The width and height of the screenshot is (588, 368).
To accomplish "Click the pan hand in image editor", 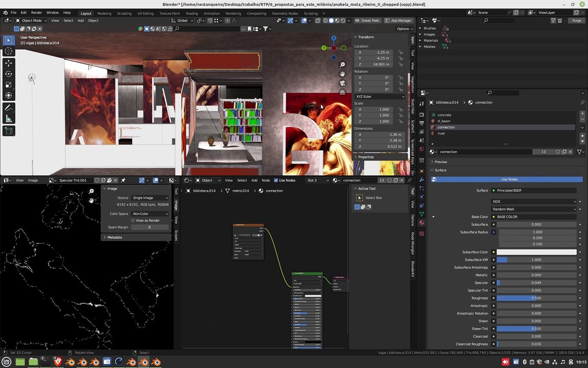I will 91,200.
